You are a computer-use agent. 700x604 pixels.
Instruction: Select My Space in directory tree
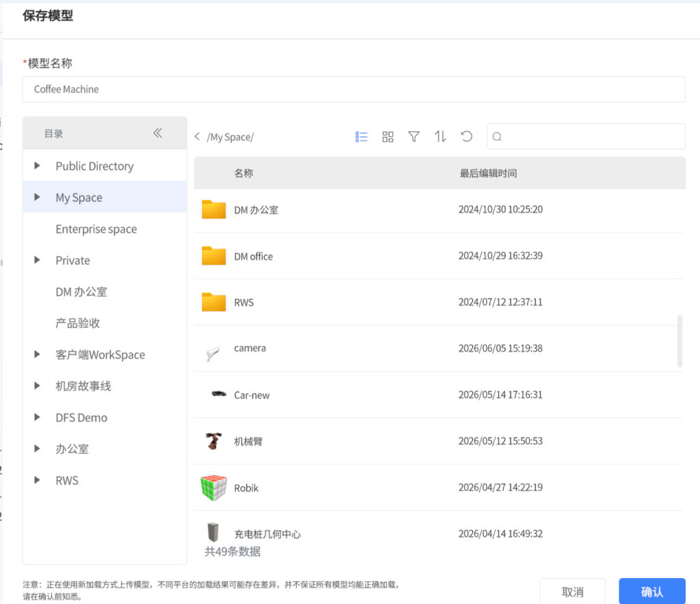(x=79, y=198)
